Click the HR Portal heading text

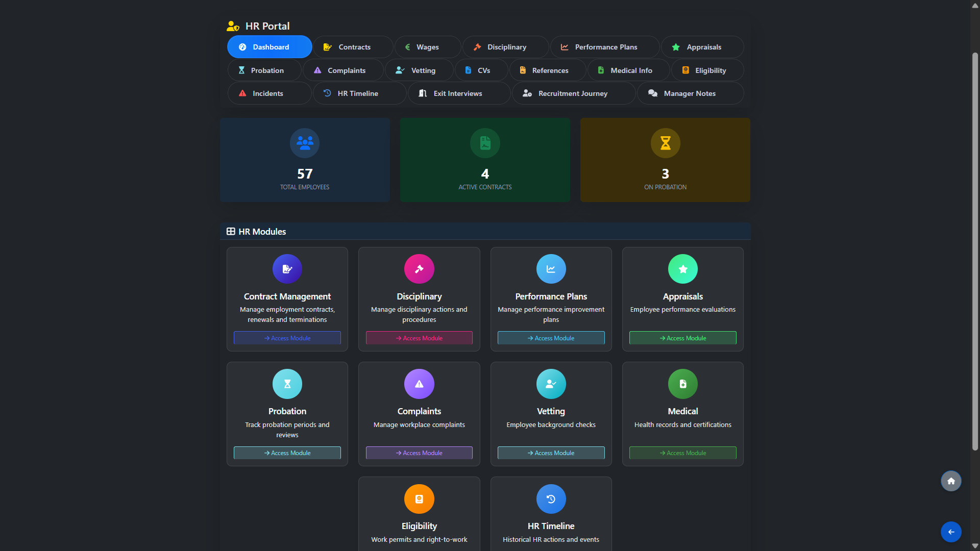click(267, 26)
